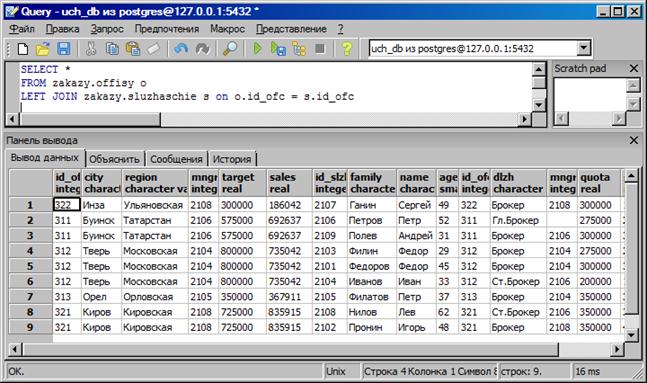Click cell Орловская in row 7
The height and width of the screenshot is (383, 647).
click(155, 297)
